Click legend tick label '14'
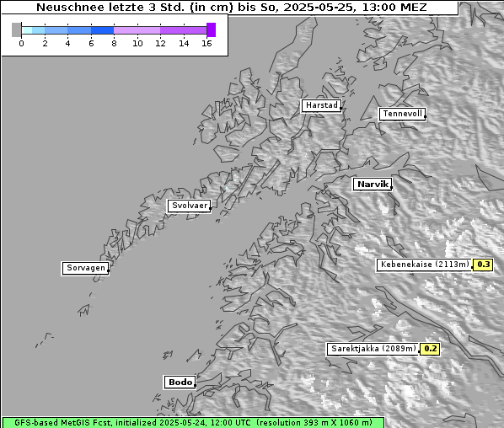504x428 pixels. (x=184, y=44)
